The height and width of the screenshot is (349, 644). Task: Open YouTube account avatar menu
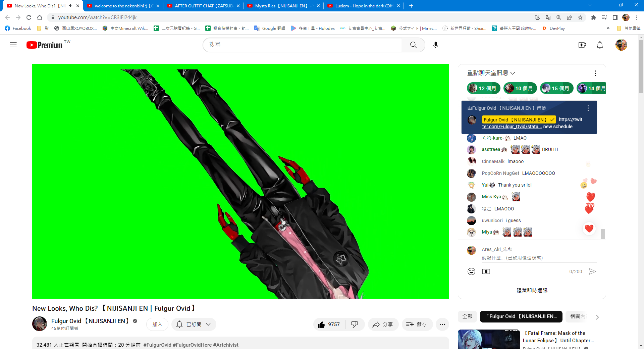[x=621, y=45]
